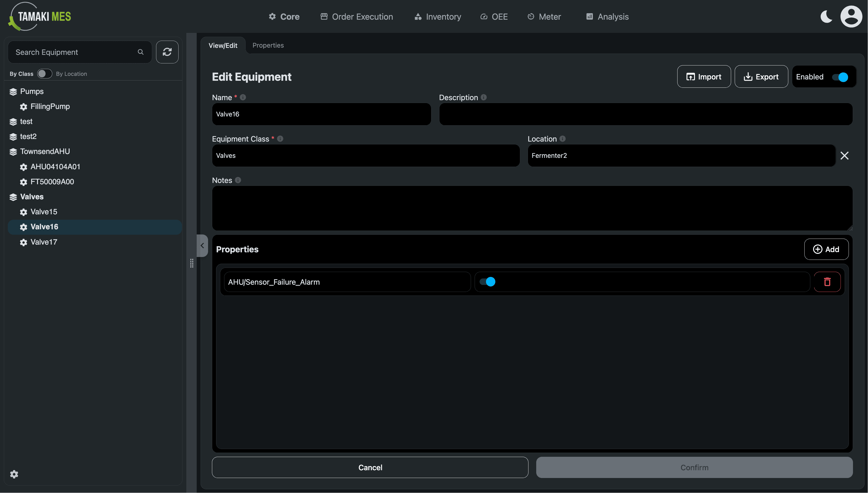Select FT50009A00 in the tree
This screenshot has height=493, width=868.
[52, 182]
